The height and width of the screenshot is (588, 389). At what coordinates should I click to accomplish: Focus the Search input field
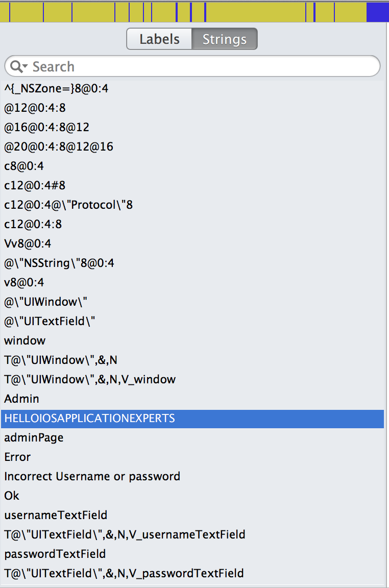point(192,66)
